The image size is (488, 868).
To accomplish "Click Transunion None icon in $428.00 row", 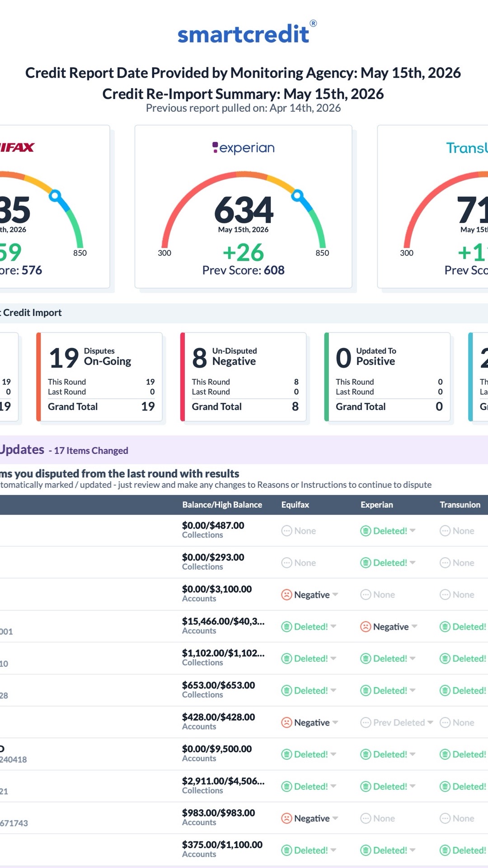I will pyautogui.click(x=445, y=722).
